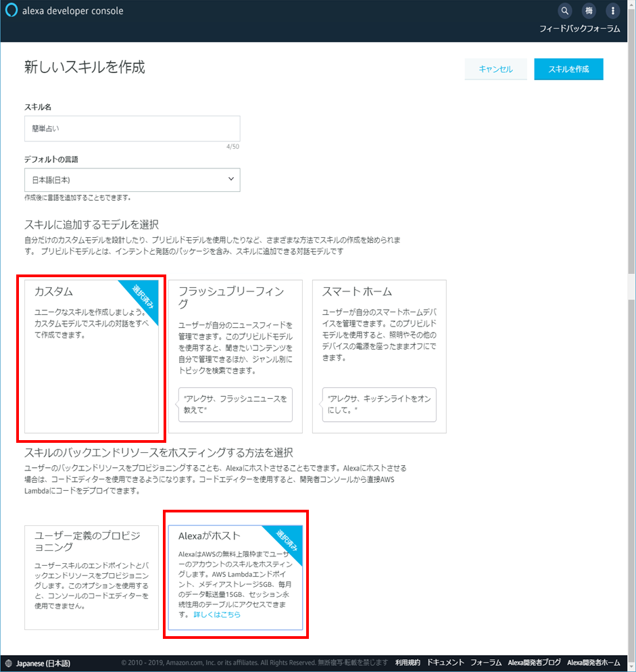Image resolution: width=636 pixels, height=672 pixels.
Task: Click the スキル名 input field
Action: pyautogui.click(x=132, y=128)
